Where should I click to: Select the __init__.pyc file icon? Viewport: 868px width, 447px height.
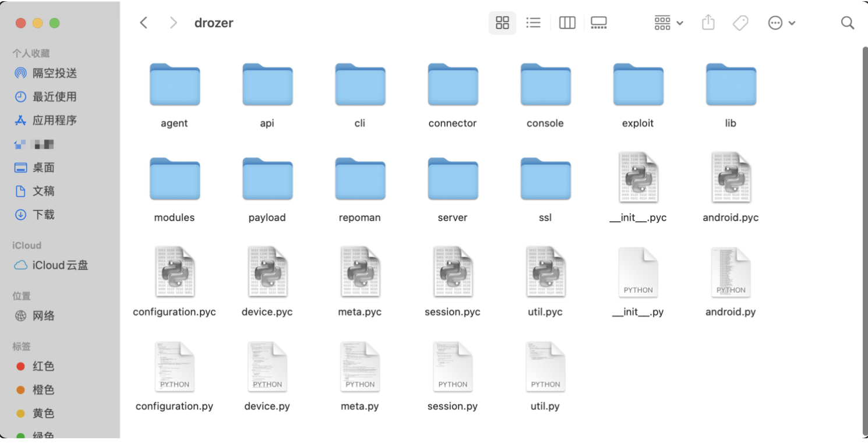pos(638,178)
